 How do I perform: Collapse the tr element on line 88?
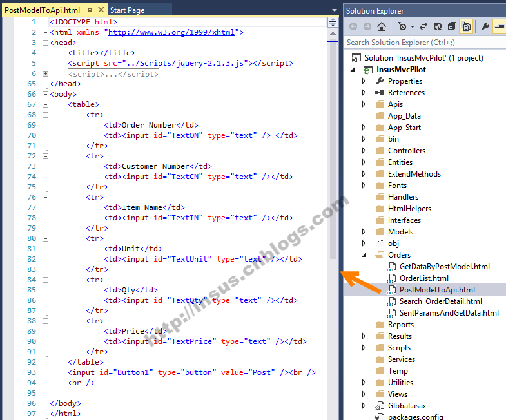coord(46,321)
